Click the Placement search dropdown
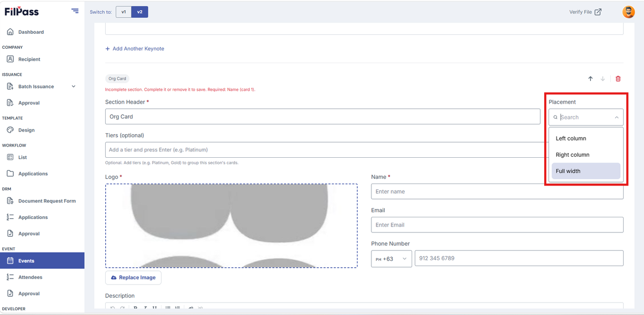This screenshot has height=315, width=644. [x=586, y=117]
